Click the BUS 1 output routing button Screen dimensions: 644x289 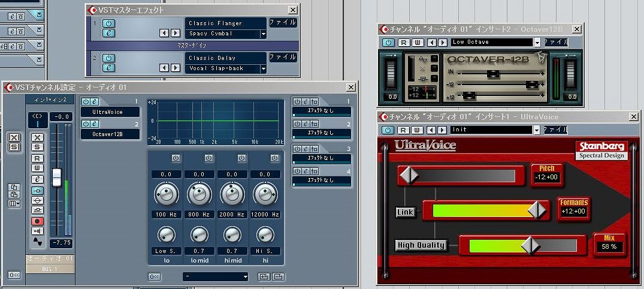click(x=50, y=269)
